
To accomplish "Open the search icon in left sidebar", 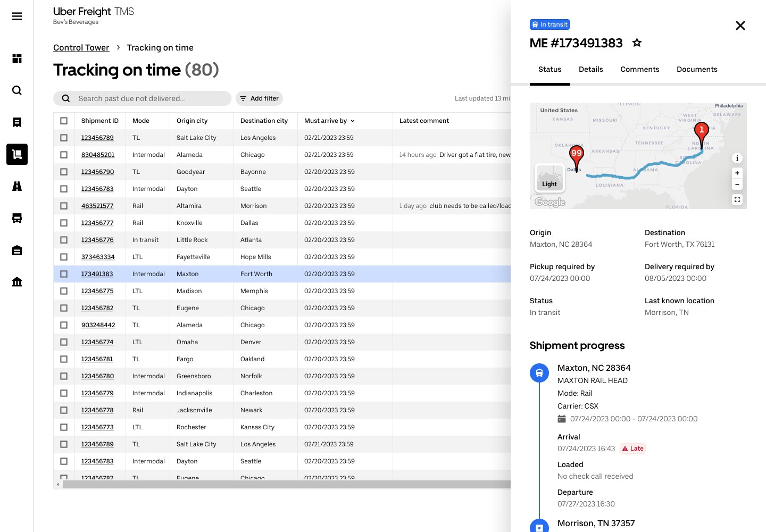I will point(17,90).
